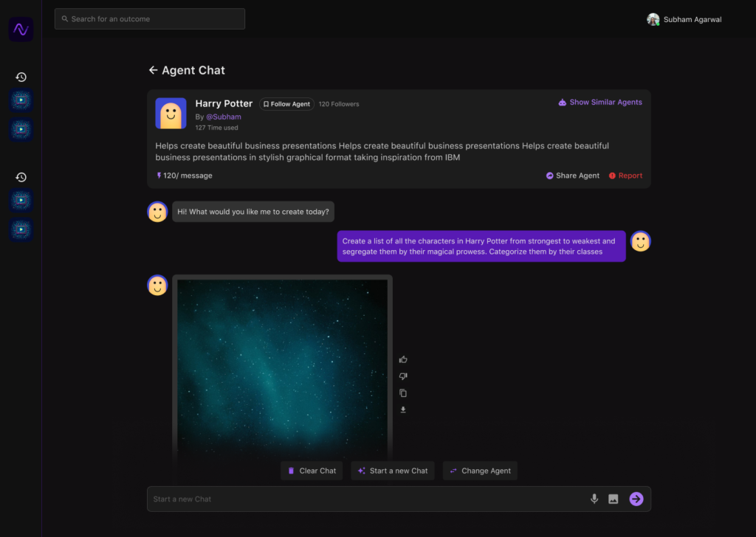Copy the generated image response
Screen dimensions: 756x537
click(x=403, y=393)
